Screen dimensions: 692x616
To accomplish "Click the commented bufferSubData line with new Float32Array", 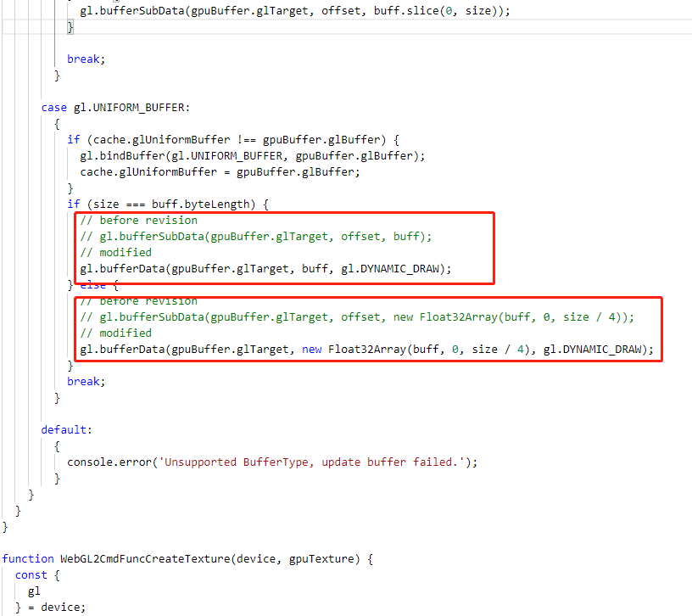I will click(357, 317).
